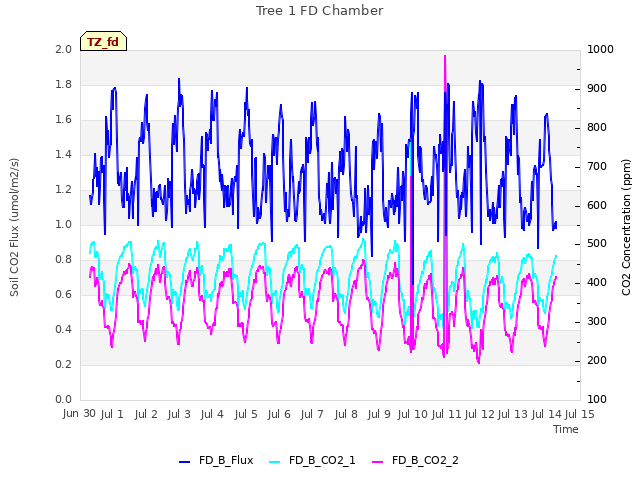This screenshot has width=640, height=480.
Task: Click the 700 ppm right axis label
Action: tap(597, 167)
